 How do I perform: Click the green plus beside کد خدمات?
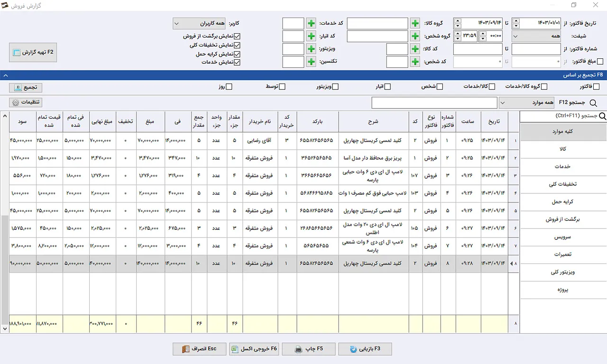point(311,23)
